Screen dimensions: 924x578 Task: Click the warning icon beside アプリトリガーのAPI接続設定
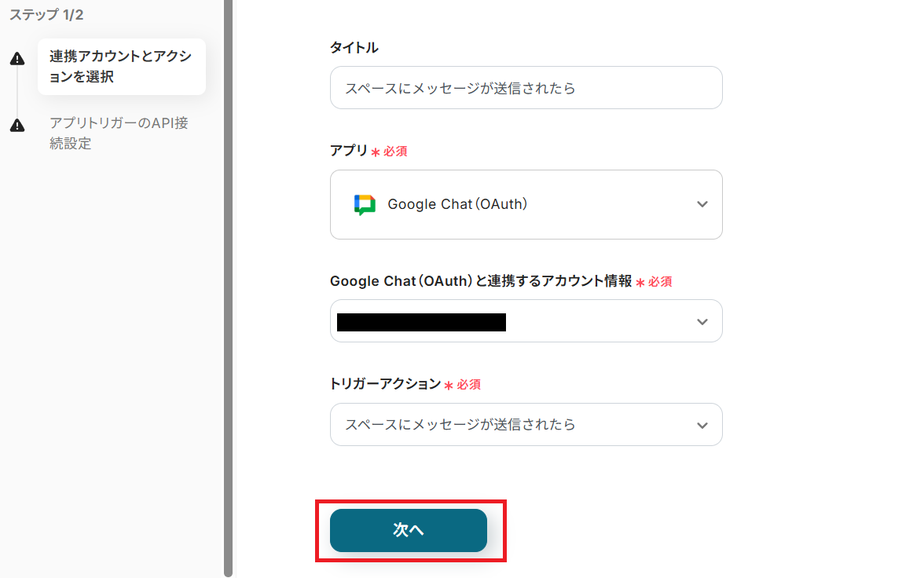17,126
